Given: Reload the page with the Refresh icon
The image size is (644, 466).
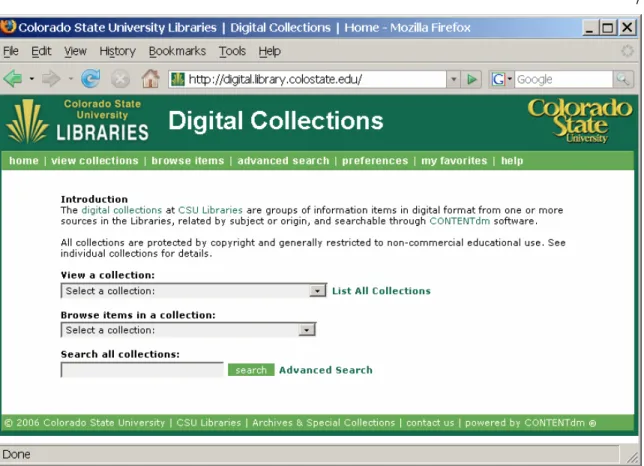Looking at the screenshot, I should [x=90, y=78].
